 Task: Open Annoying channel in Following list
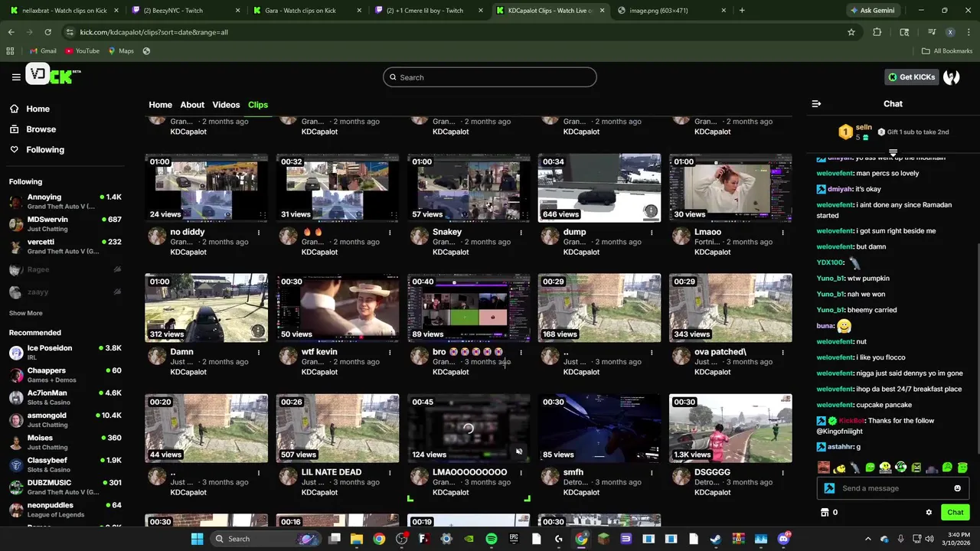tap(65, 202)
